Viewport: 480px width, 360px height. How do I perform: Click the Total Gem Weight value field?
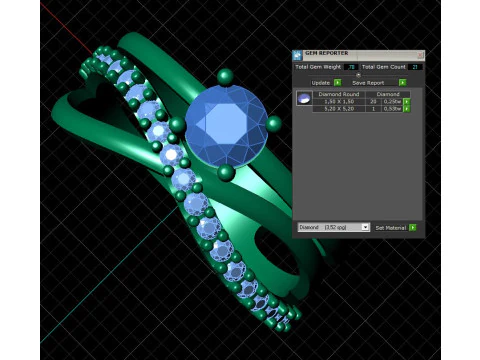[x=351, y=67]
